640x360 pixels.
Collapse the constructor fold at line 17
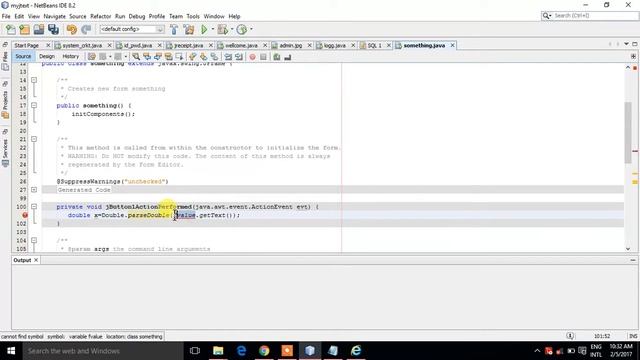(x=34, y=105)
